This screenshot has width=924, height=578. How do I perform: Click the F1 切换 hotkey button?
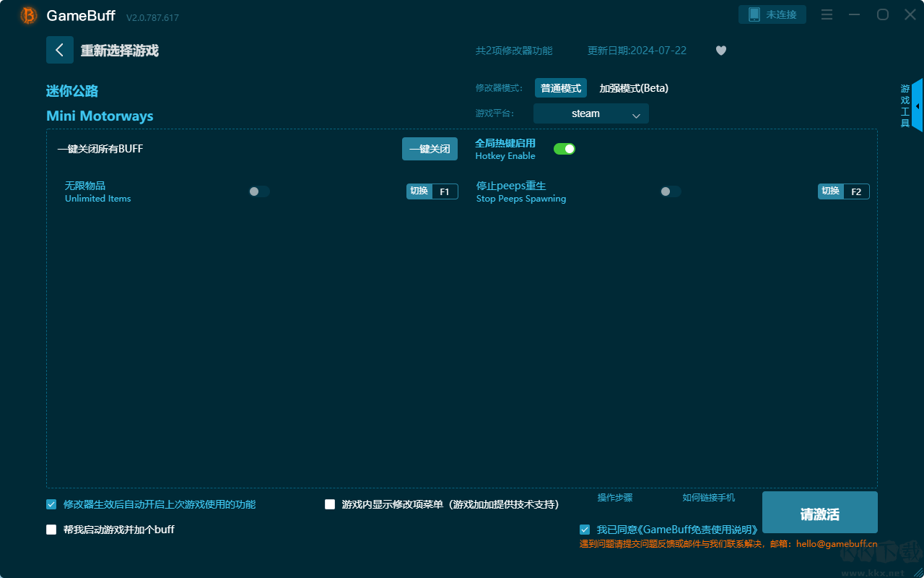[x=432, y=191]
